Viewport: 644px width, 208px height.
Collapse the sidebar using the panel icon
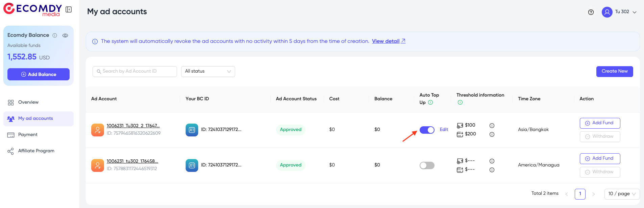[x=69, y=9]
